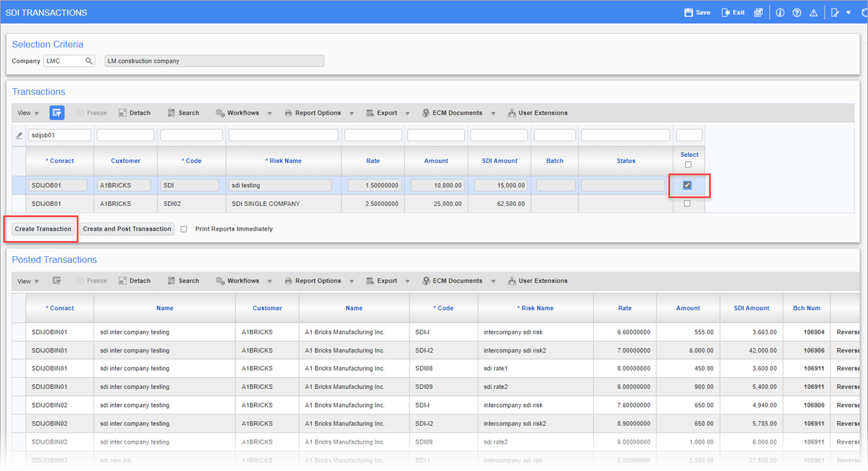The image size is (868, 471).
Task: Click the Amount field showing 10,000.00
Action: 437,185
